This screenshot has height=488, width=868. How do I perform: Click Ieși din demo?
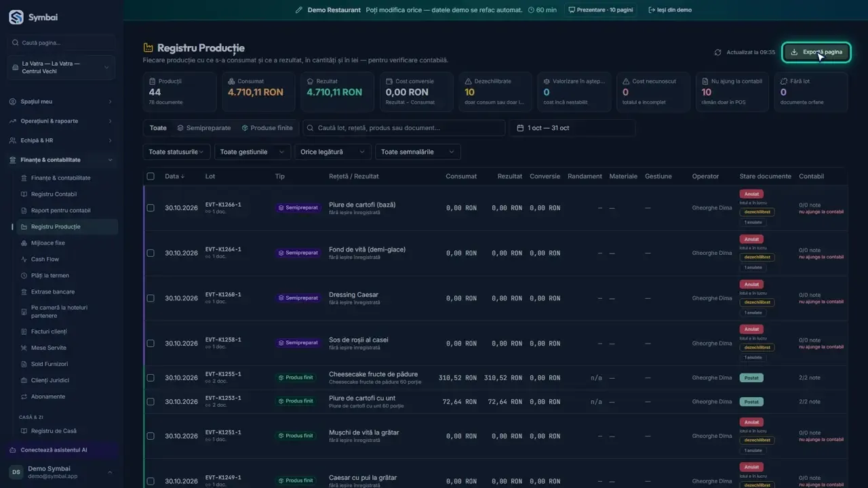pos(670,10)
